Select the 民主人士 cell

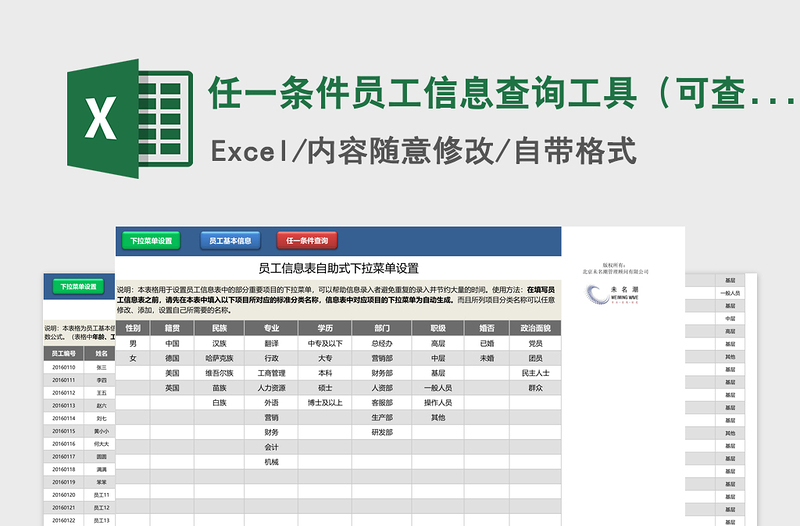tap(535, 373)
